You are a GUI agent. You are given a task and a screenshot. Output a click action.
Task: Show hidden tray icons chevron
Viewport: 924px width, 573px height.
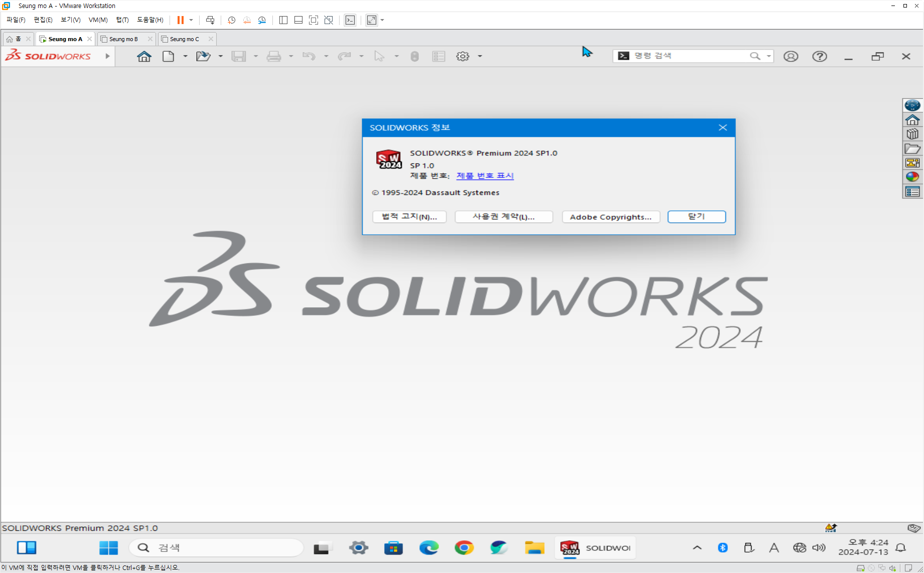697,547
